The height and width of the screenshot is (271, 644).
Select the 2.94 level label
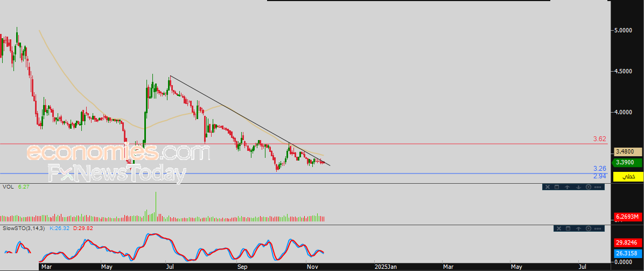click(x=600, y=176)
